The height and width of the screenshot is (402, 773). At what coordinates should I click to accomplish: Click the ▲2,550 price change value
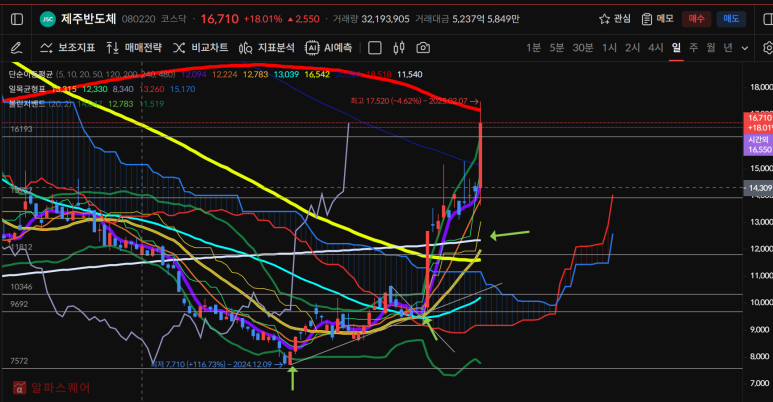tap(304, 19)
